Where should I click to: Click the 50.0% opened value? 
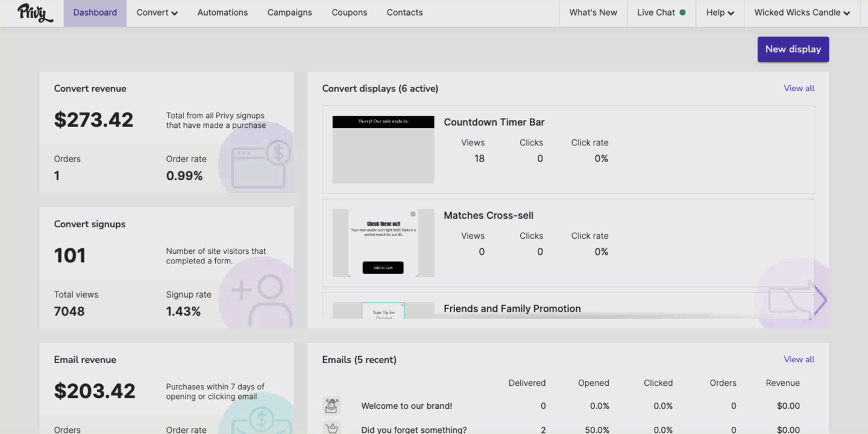(x=597, y=430)
